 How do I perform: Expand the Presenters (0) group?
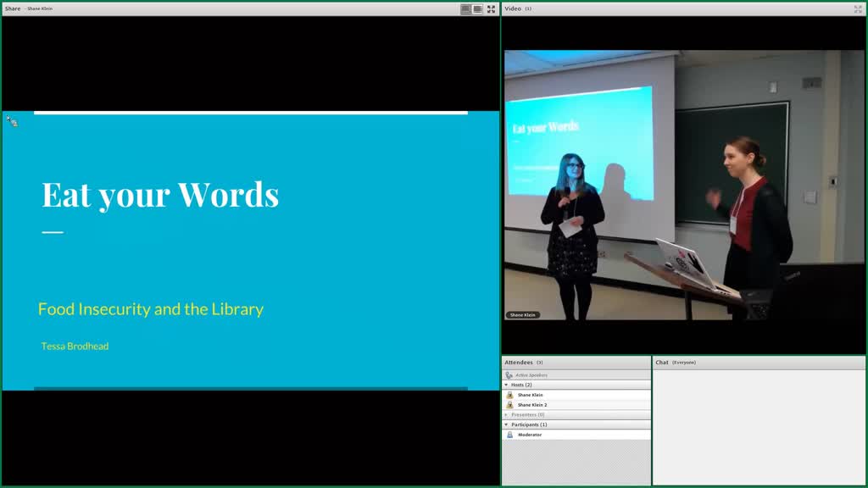pyautogui.click(x=506, y=415)
